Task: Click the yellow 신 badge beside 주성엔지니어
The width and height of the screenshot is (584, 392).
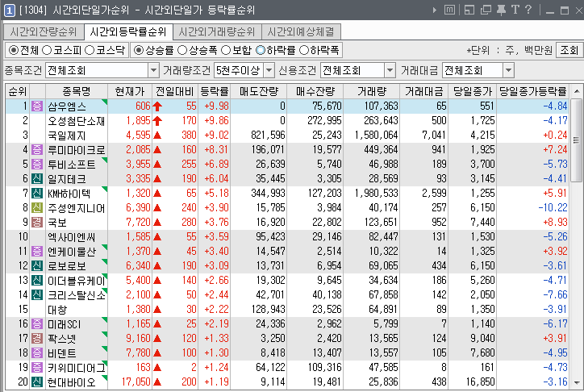Action: 37,208
